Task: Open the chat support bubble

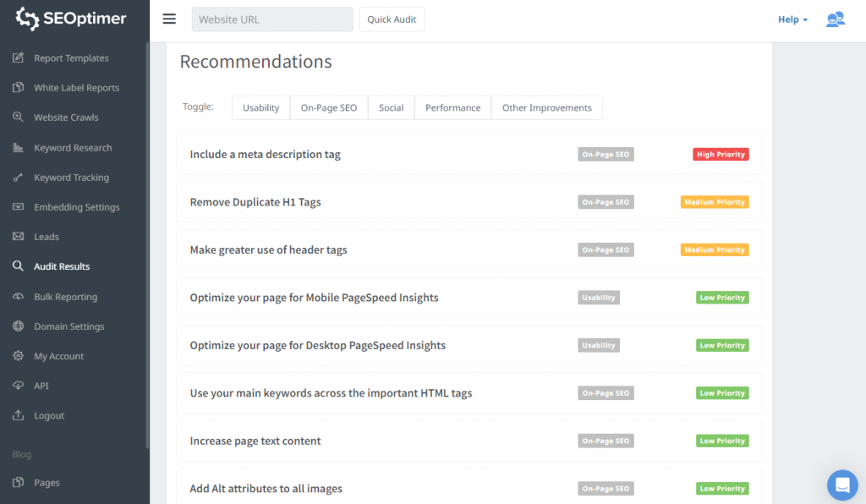Action: (841, 485)
